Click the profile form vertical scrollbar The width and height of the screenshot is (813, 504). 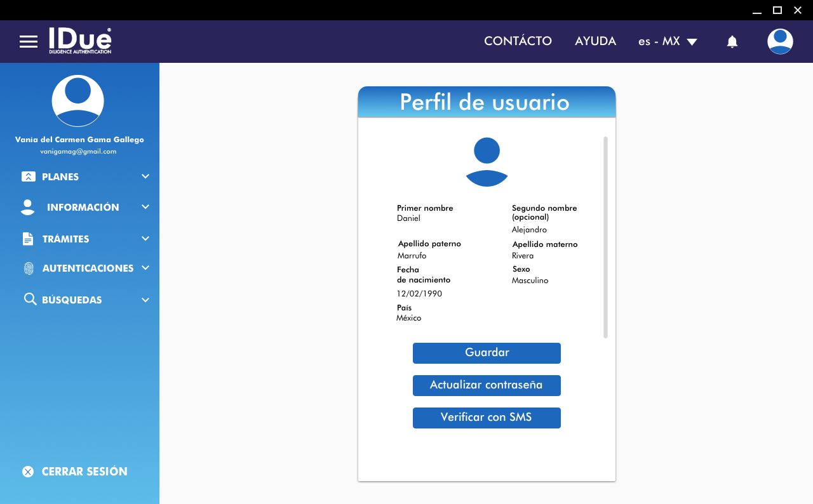coord(605,237)
